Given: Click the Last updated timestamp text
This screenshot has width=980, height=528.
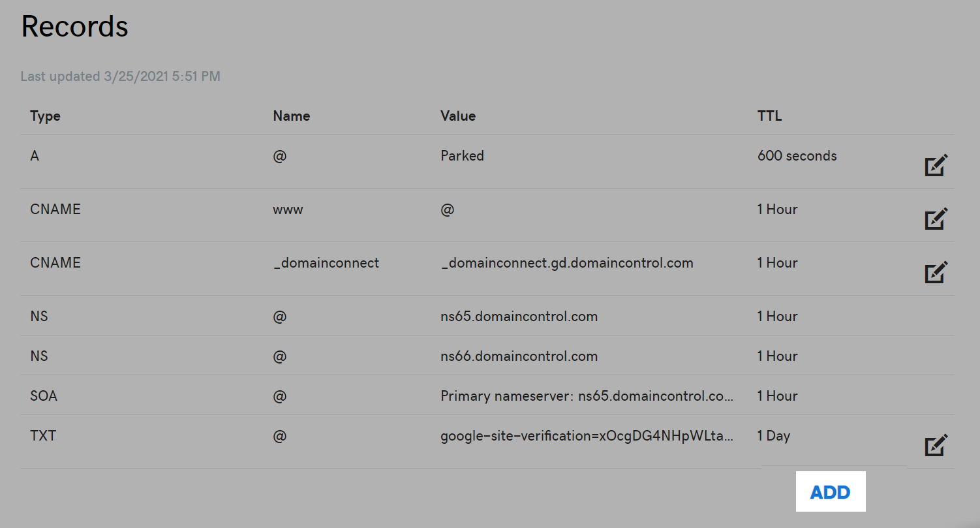Looking at the screenshot, I should (121, 76).
